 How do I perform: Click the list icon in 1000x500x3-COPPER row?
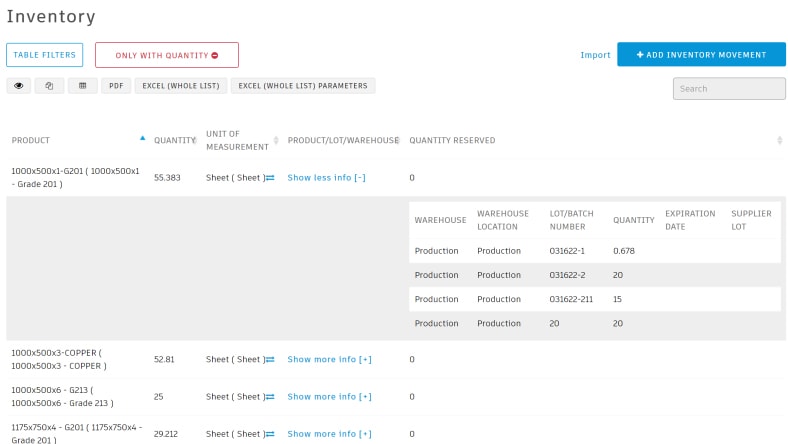point(270,360)
